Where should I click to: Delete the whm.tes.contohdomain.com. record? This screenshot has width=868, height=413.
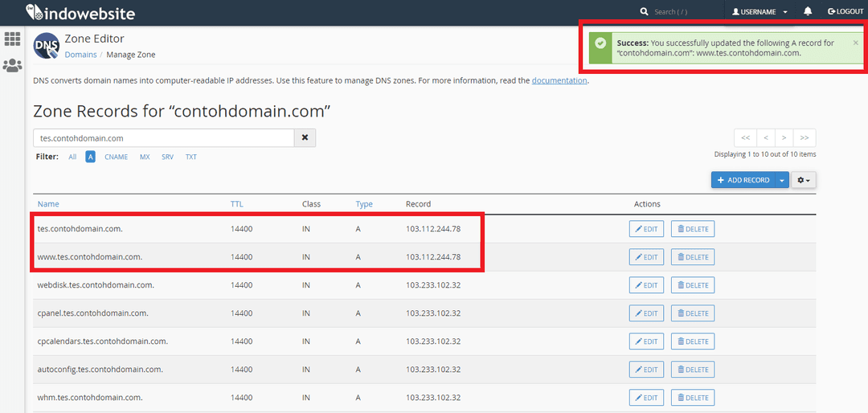click(x=693, y=398)
